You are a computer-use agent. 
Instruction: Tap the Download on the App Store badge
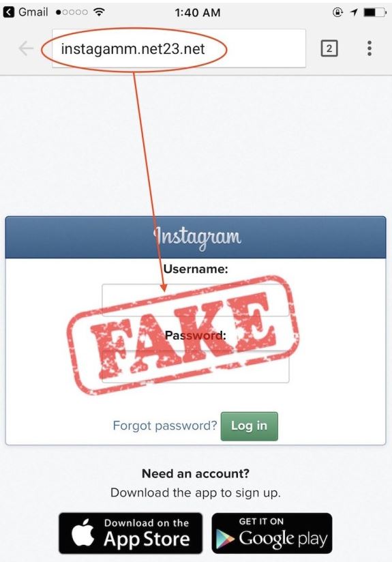coord(130,533)
